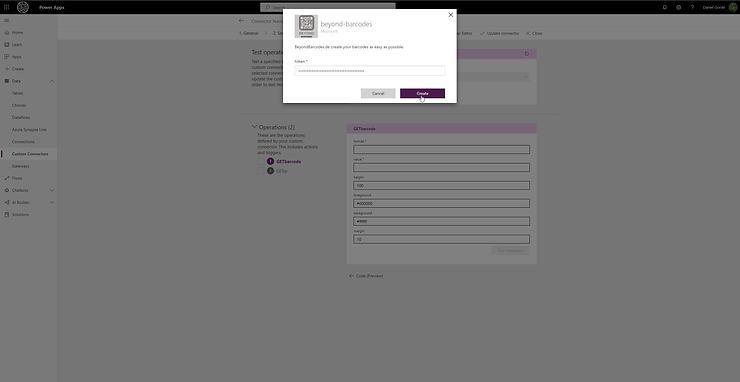Collapse the Data section in sidebar
This screenshot has height=382, width=740.
click(51, 81)
